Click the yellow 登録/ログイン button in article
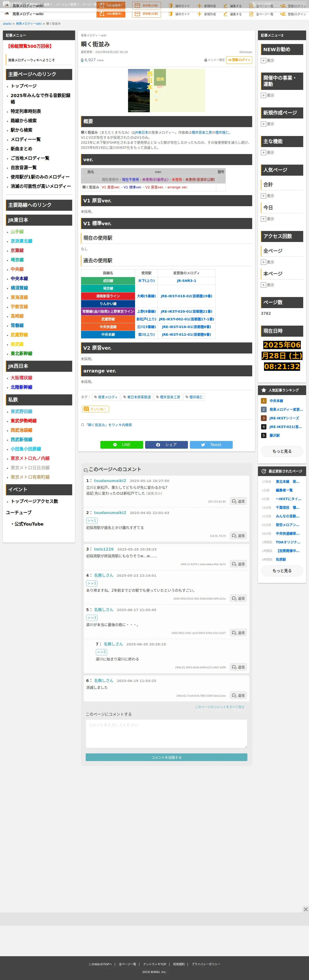 point(239,60)
